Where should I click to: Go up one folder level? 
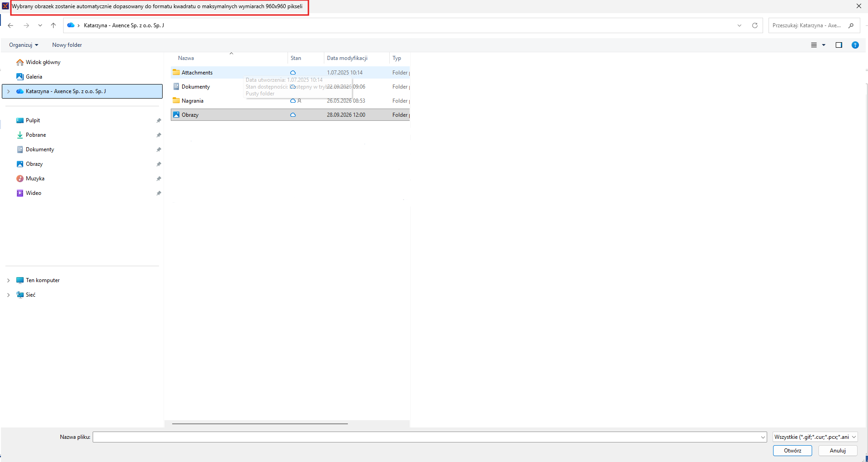coord(53,25)
